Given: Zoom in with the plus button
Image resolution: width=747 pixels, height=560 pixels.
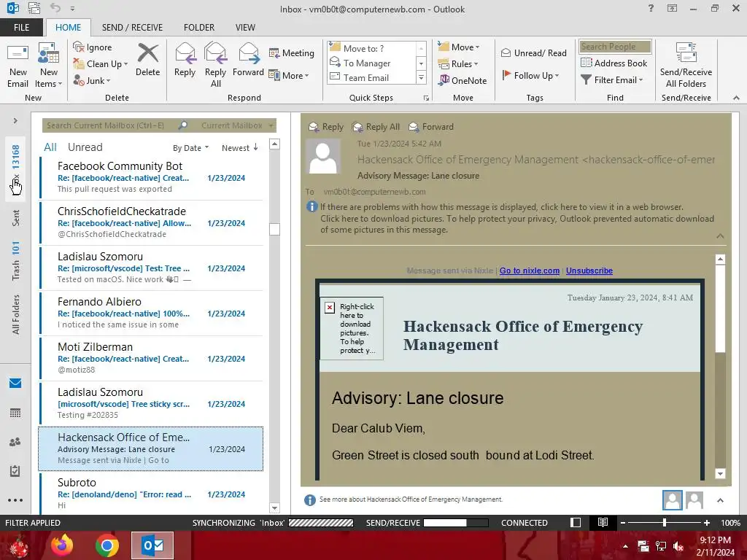Looking at the screenshot, I should pyautogui.click(x=707, y=522).
